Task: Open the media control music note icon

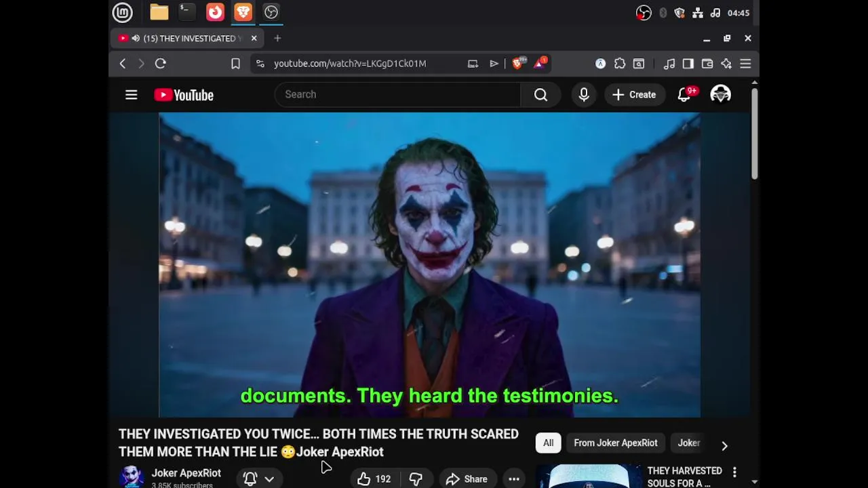Action: click(669, 64)
